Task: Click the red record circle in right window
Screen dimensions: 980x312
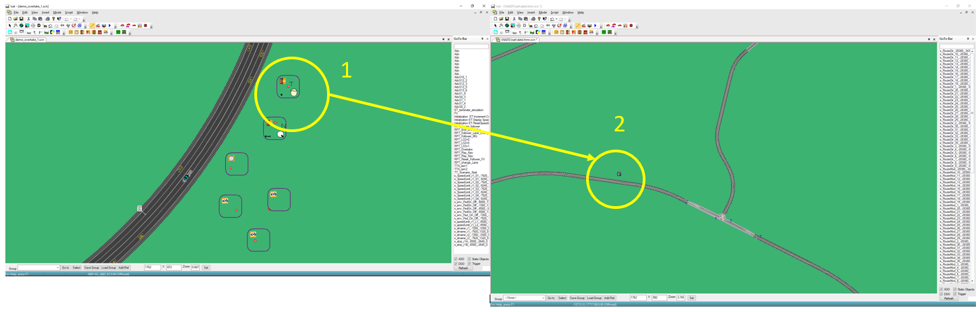Action: tap(631, 26)
